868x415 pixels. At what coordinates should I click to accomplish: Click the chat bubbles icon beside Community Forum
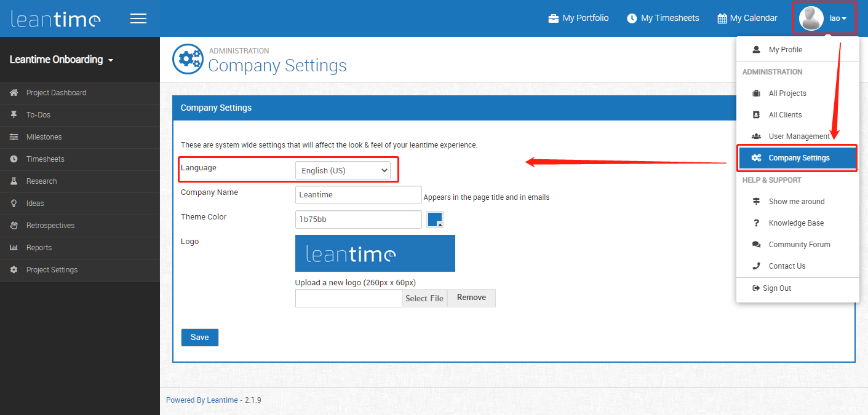tap(756, 245)
